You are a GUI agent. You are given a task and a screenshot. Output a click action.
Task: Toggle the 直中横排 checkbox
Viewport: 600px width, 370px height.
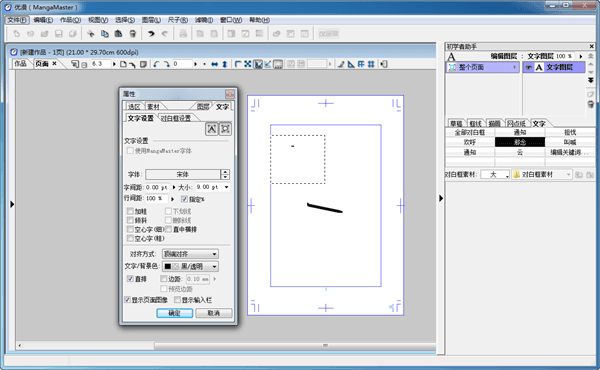[168, 229]
